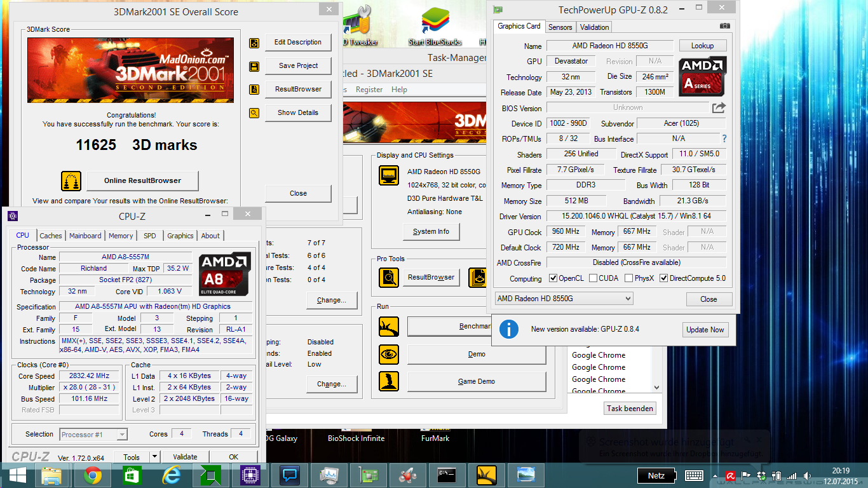Click the monitor icon in Display settings

(389, 175)
